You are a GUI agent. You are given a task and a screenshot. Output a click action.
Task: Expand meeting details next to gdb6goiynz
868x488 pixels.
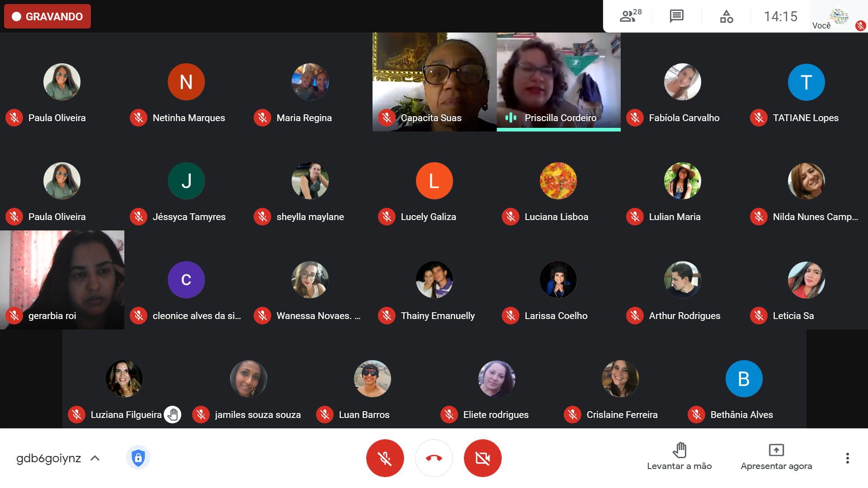click(x=95, y=458)
